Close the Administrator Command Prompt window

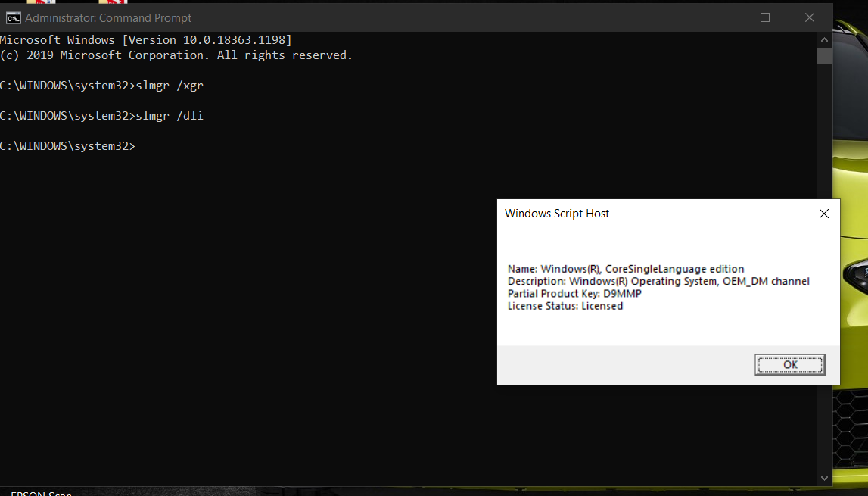[x=809, y=17]
